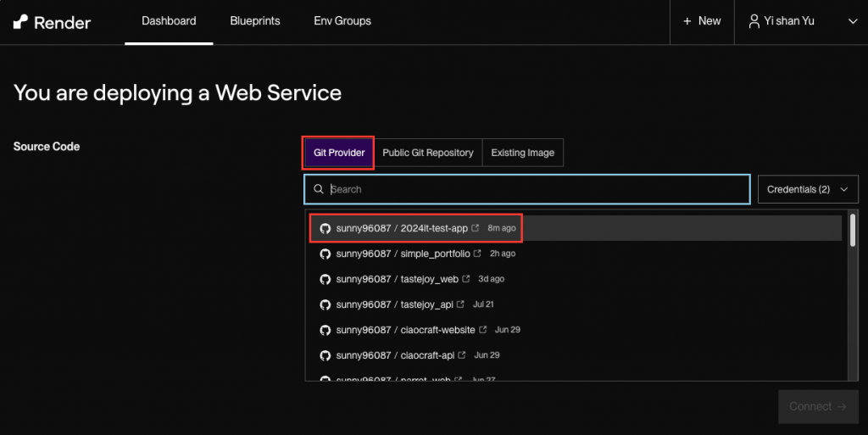Open the Env Groups tab
The height and width of the screenshot is (435, 868).
pos(342,21)
